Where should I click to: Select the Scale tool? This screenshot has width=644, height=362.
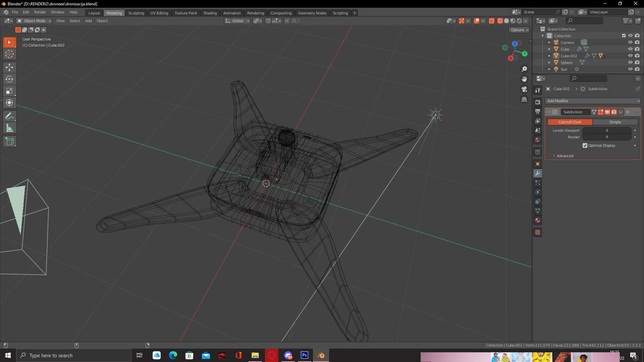[x=10, y=91]
